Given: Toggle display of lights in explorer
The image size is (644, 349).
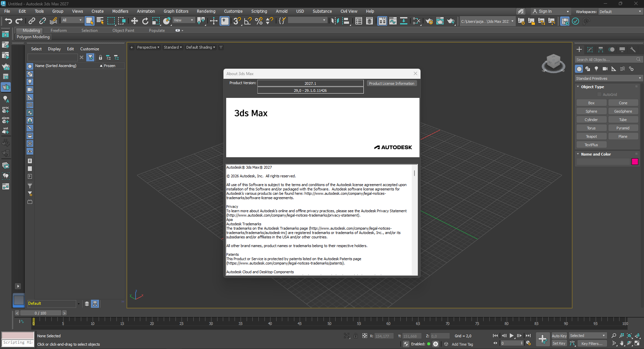Looking at the screenshot, I should [x=30, y=82].
